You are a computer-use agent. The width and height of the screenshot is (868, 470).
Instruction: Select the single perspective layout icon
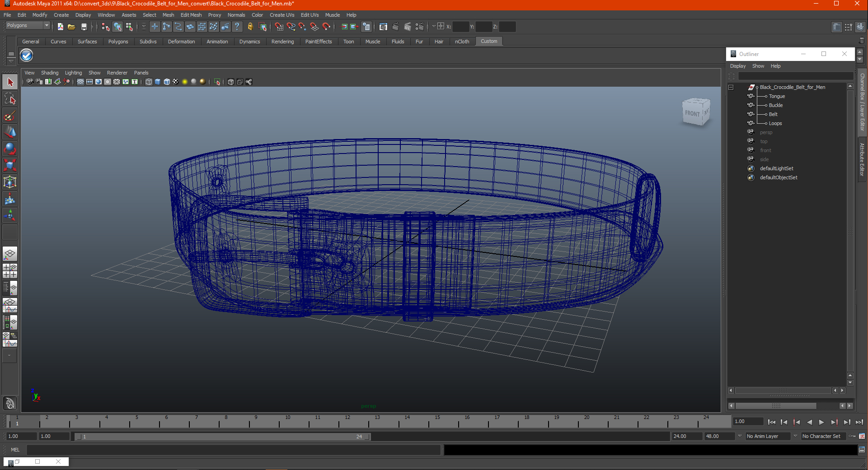point(10,254)
